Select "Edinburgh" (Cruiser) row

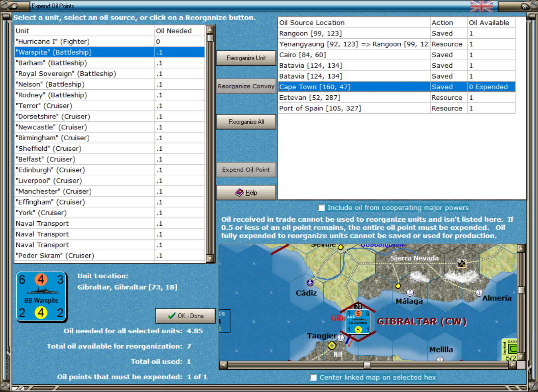(x=110, y=170)
